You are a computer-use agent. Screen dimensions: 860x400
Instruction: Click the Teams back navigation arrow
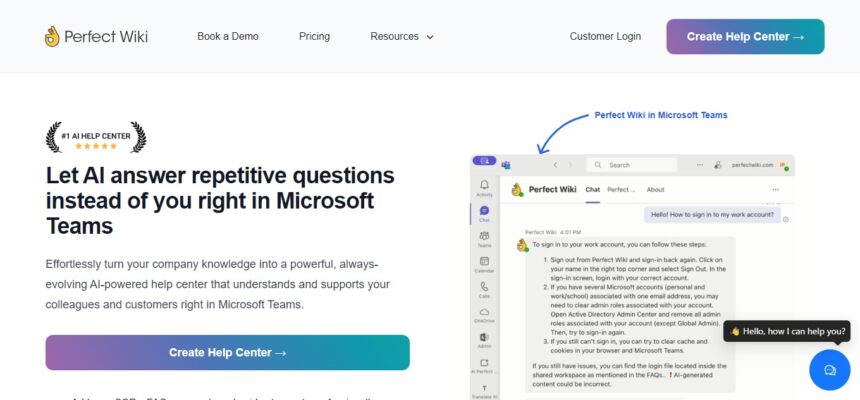[x=555, y=165]
